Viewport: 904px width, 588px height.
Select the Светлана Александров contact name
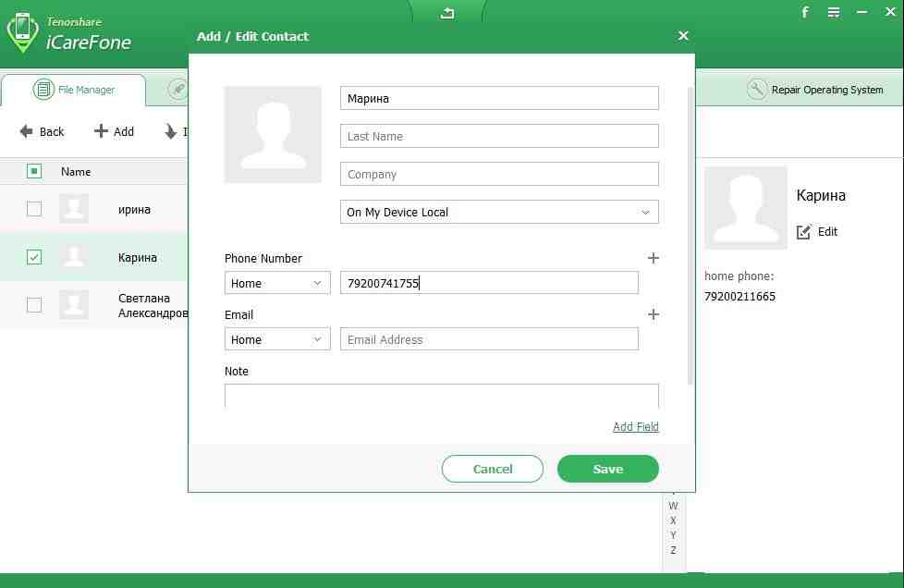point(153,305)
